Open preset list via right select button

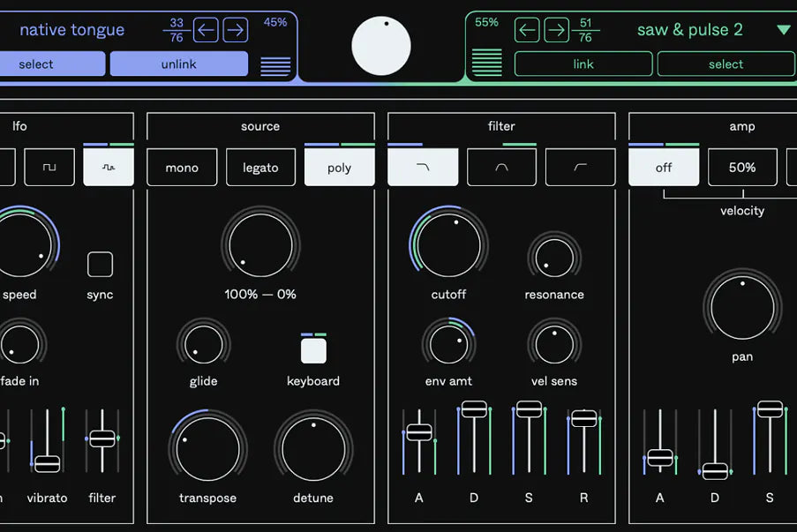click(726, 64)
